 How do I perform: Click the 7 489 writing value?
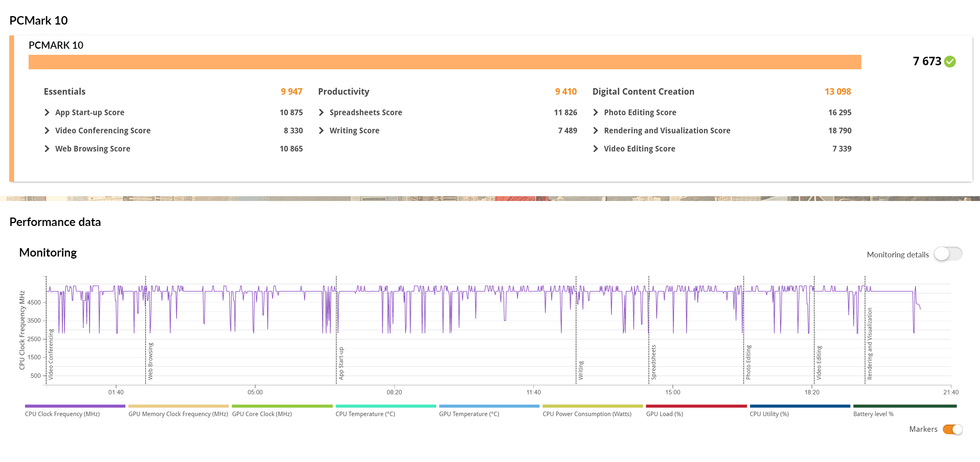pos(568,131)
